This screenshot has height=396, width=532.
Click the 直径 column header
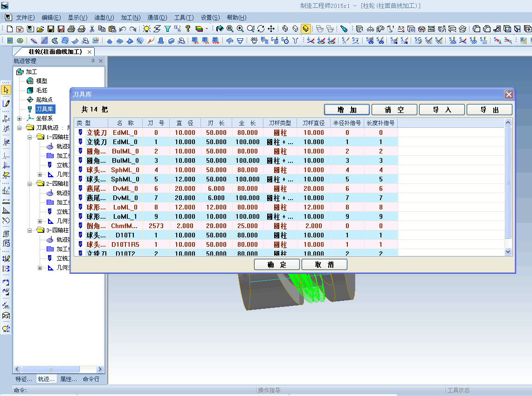(185, 123)
